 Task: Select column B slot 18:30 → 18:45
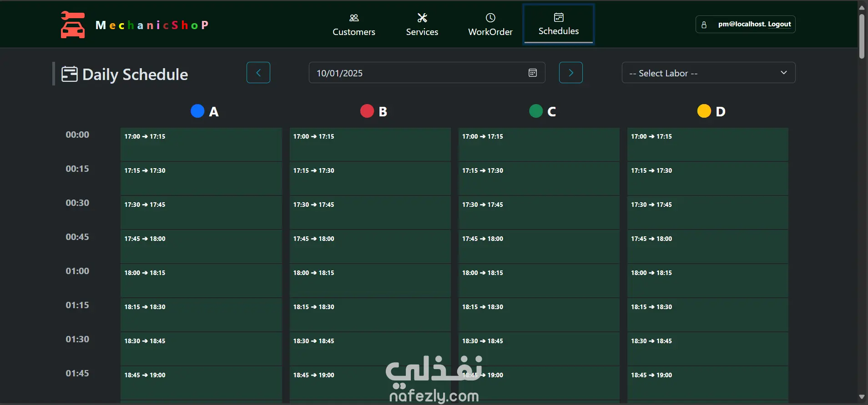pos(370,349)
